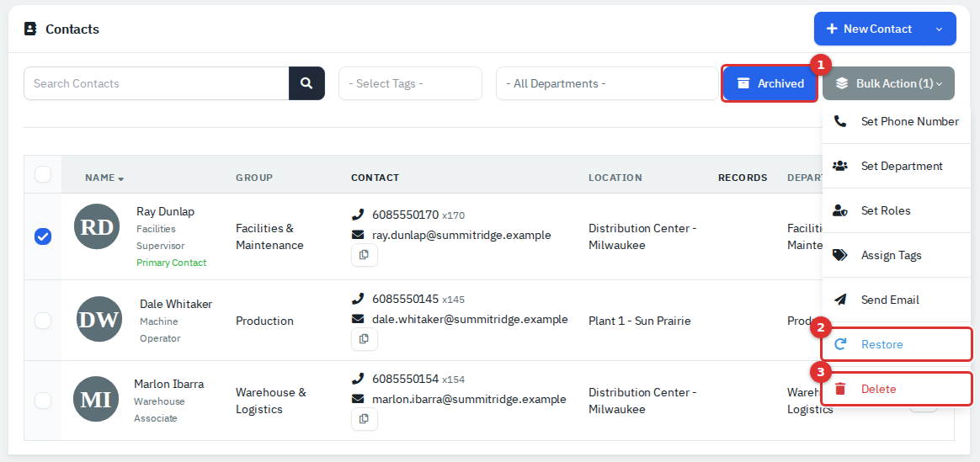Click the Production group cell
Image resolution: width=980 pixels, height=462 pixels.
click(264, 321)
